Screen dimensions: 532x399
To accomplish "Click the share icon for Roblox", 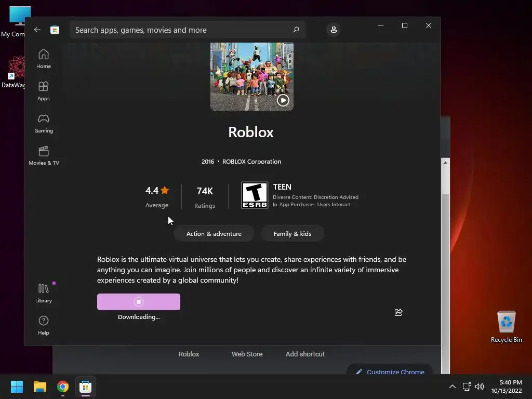I will [398, 312].
